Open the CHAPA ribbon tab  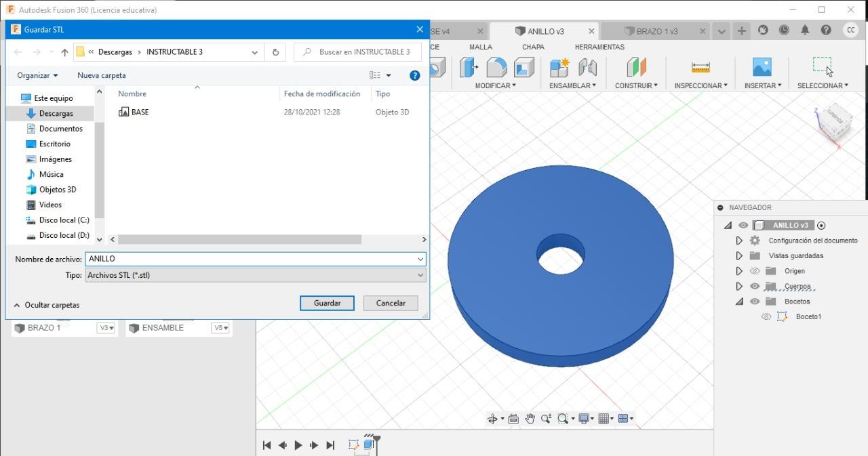533,47
